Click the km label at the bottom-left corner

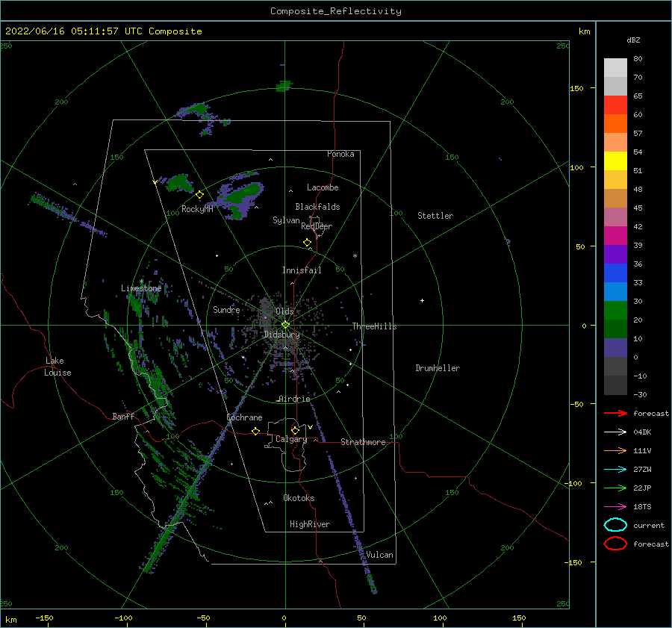point(11,620)
